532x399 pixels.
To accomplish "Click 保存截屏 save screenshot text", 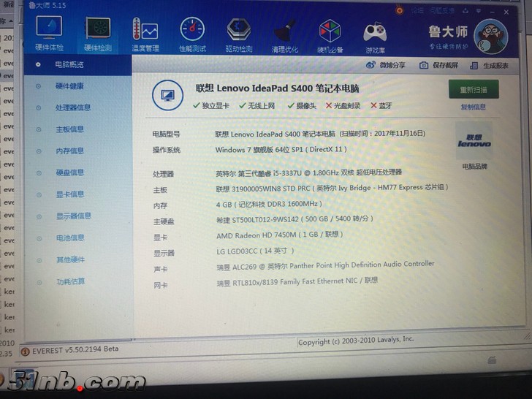I will [445, 65].
